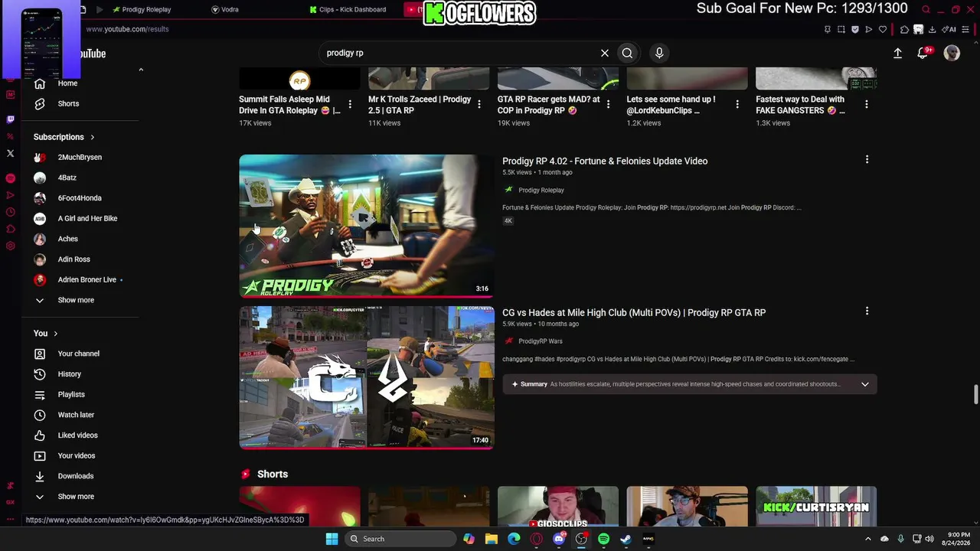Viewport: 980px width, 551px height.
Task: Open the YouTube notifications bell
Action: coord(923,53)
